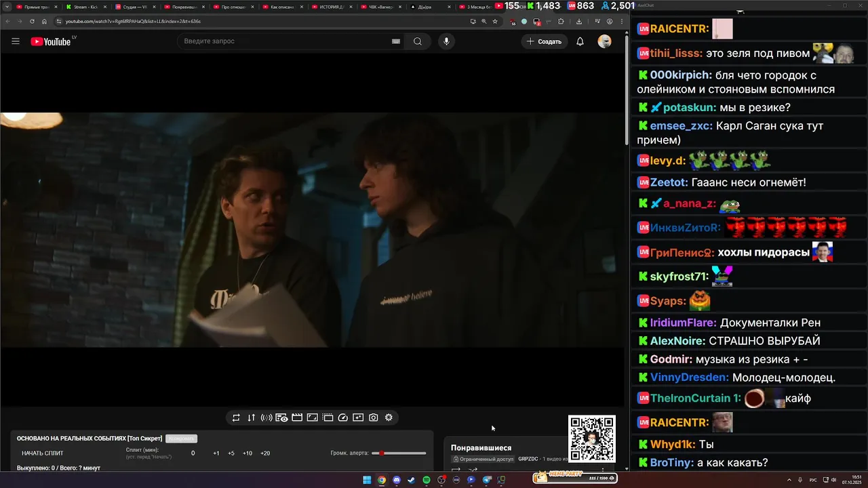Click the QR code image
This screenshot has width=868, height=488.
point(592,439)
